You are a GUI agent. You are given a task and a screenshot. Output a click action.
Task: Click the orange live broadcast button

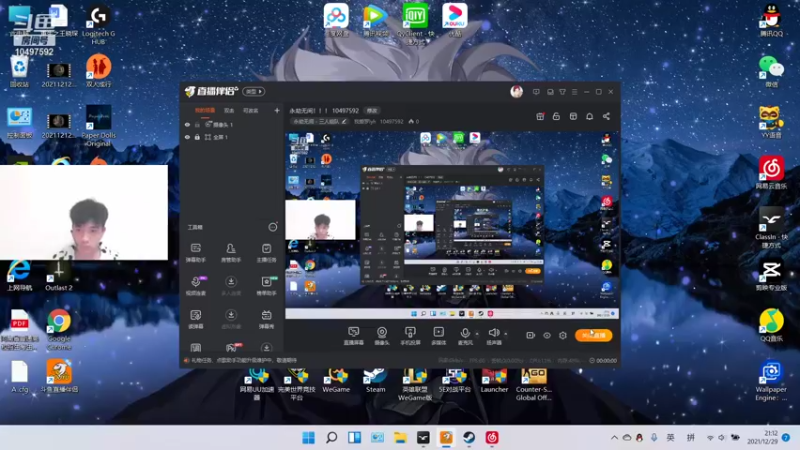tap(593, 335)
